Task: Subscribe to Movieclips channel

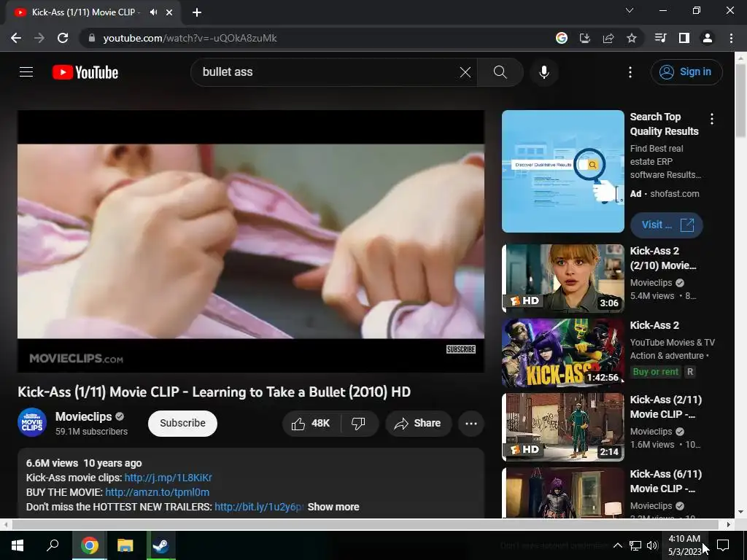Action: [x=182, y=424]
